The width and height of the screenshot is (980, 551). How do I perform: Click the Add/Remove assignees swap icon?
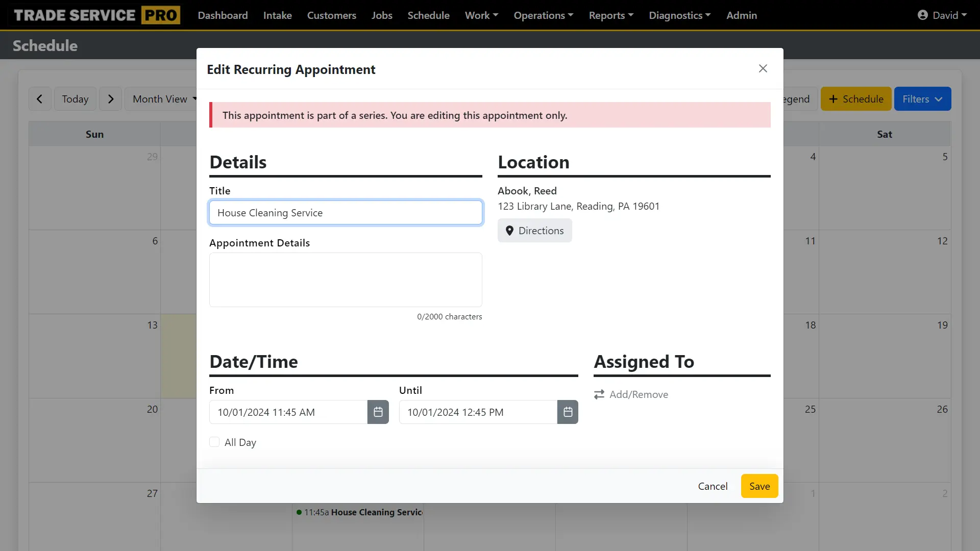tap(598, 394)
